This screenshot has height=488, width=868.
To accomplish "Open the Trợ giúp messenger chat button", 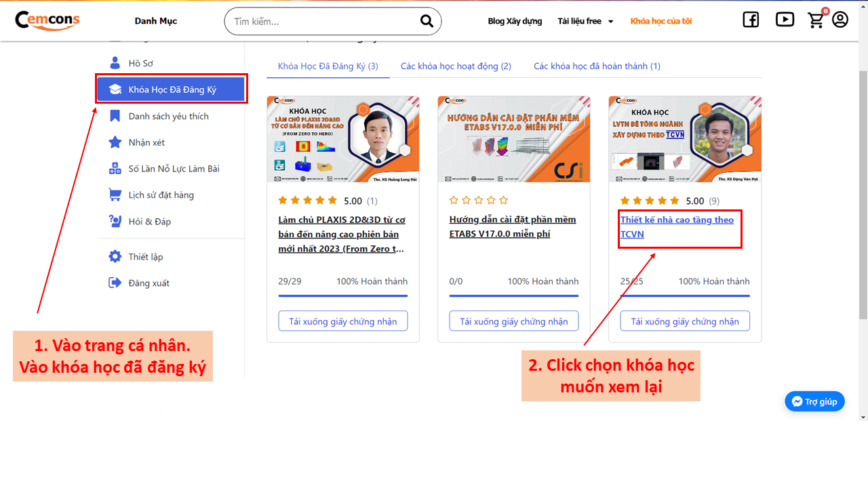I will (814, 401).
